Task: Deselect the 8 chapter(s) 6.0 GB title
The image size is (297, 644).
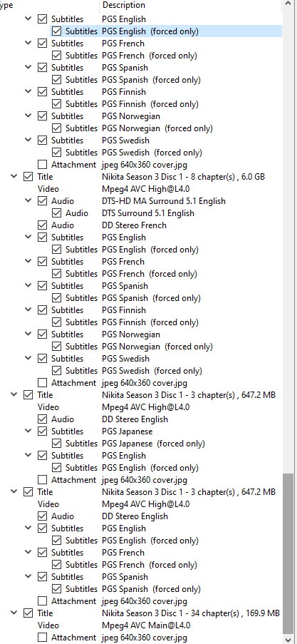Action: pyautogui.click(x=28, y=177)
